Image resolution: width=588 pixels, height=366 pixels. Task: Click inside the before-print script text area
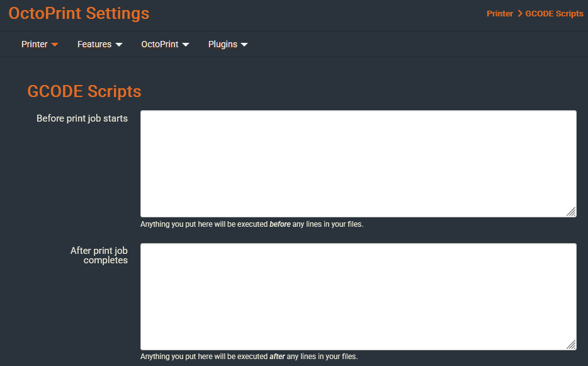coord(358,163)
